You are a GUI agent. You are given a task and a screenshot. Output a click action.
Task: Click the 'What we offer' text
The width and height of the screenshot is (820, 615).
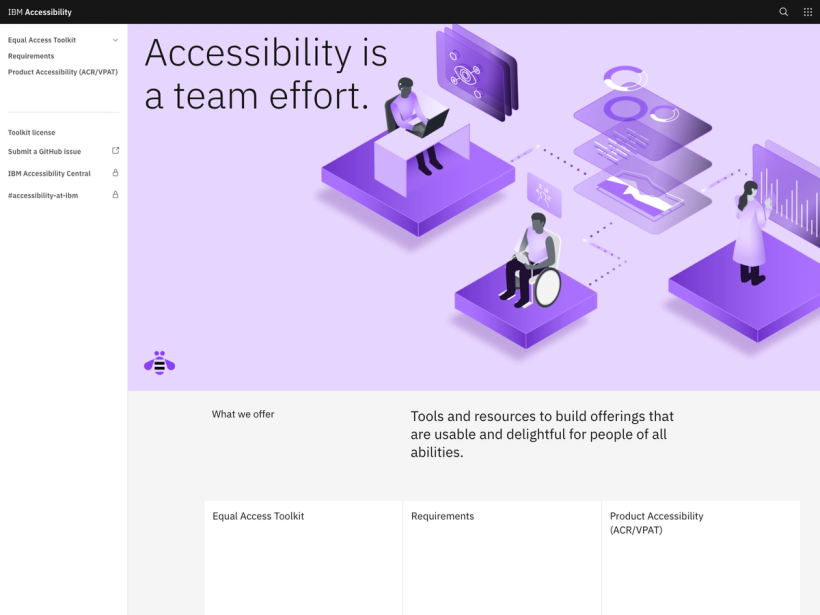pos(243,414)
